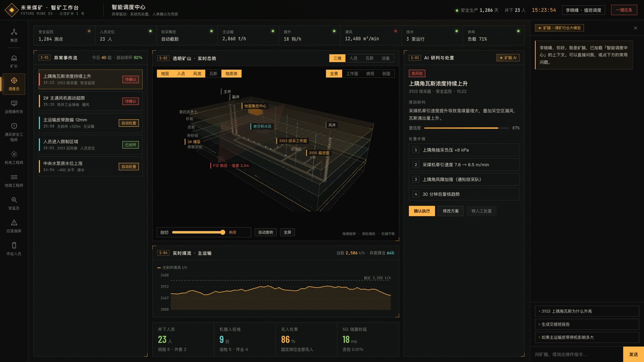Expand suggestion 生成交接班报告

[x=587, y=324]
